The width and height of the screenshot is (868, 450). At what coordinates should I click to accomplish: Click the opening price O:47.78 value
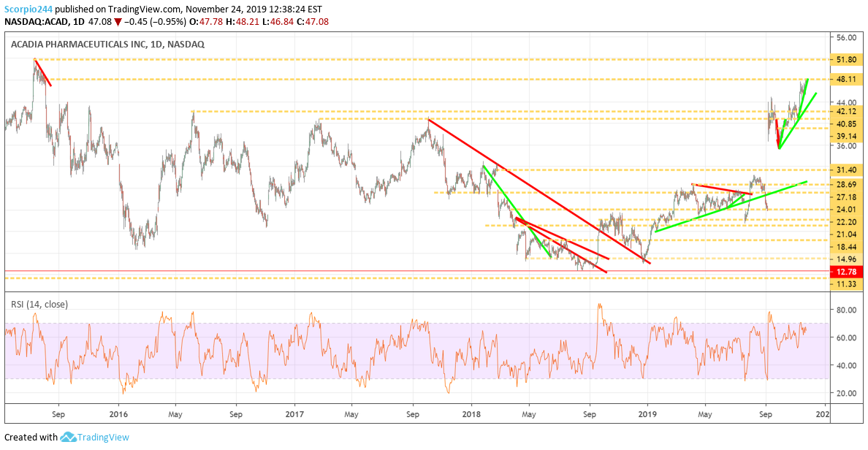(x=206, y=22)
